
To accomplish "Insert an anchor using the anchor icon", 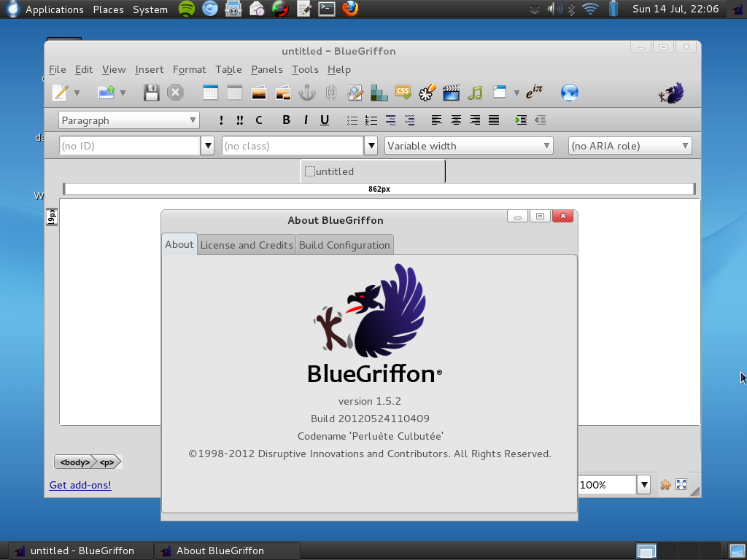I will point(307,93).
